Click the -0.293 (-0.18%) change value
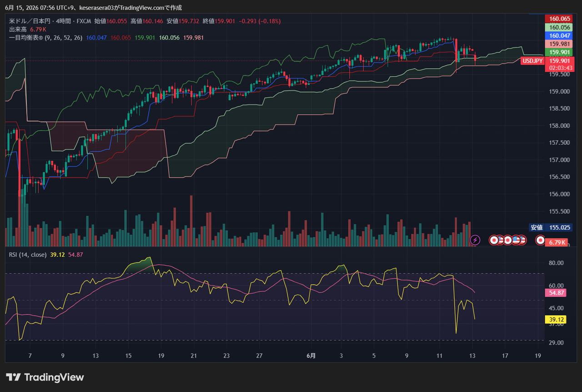Image resolution: width=582 pixels, height=392 pixels. point(260,21)
